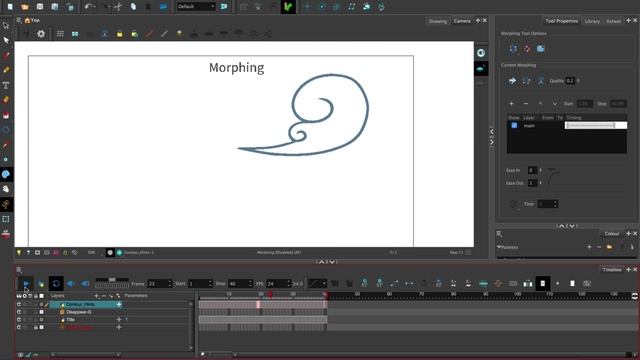Click the red circular icon in Morphing Tool Options
Viewport: 640px width, 360px height.
pyautogui.click(x=527, y=49)
